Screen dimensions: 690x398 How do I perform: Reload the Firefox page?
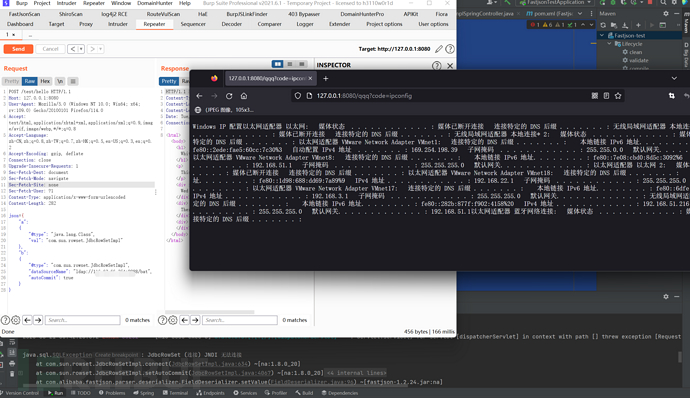pos(229,96)
